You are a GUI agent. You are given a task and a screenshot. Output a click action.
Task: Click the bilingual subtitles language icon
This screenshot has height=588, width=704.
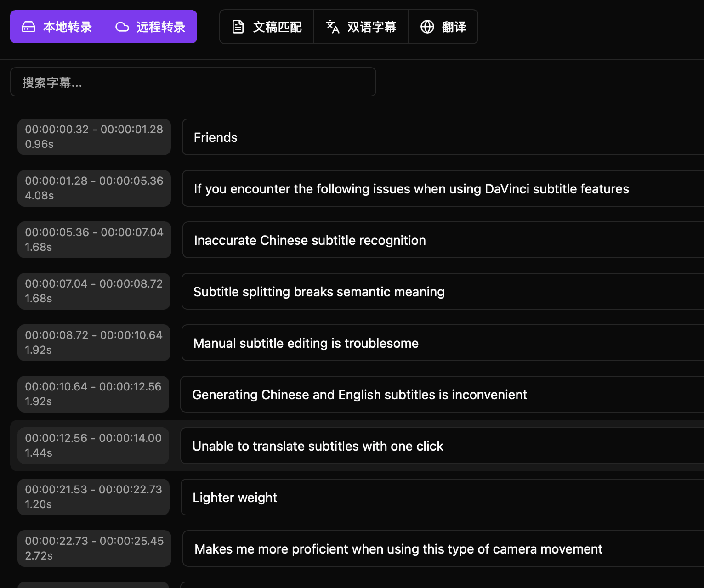[332, 27]
